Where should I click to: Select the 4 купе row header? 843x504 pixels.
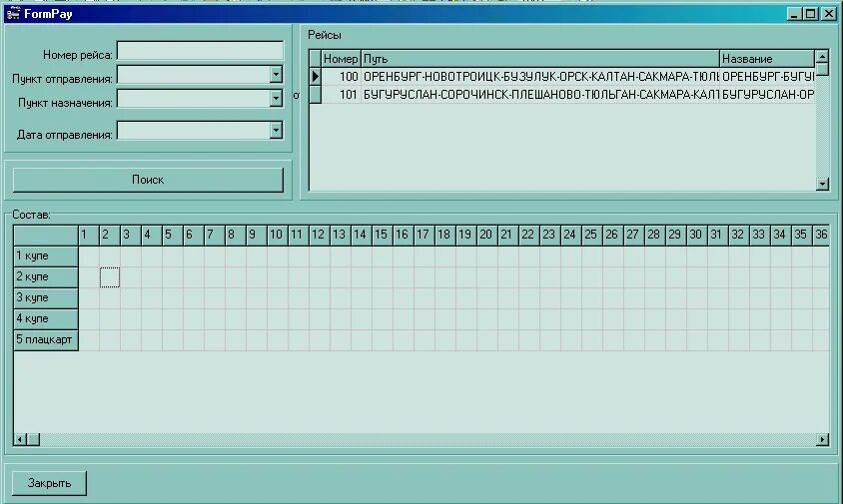(x=46, y=319)
